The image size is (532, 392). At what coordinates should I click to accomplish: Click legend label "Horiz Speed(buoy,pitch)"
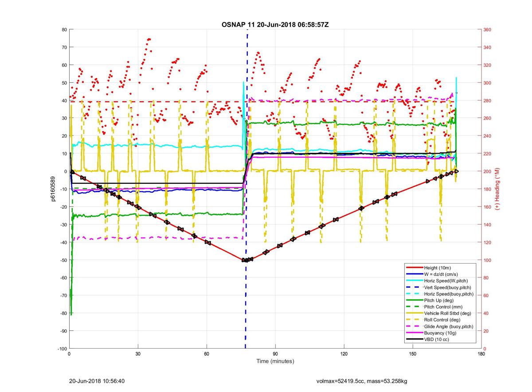[x=449, y=294]
